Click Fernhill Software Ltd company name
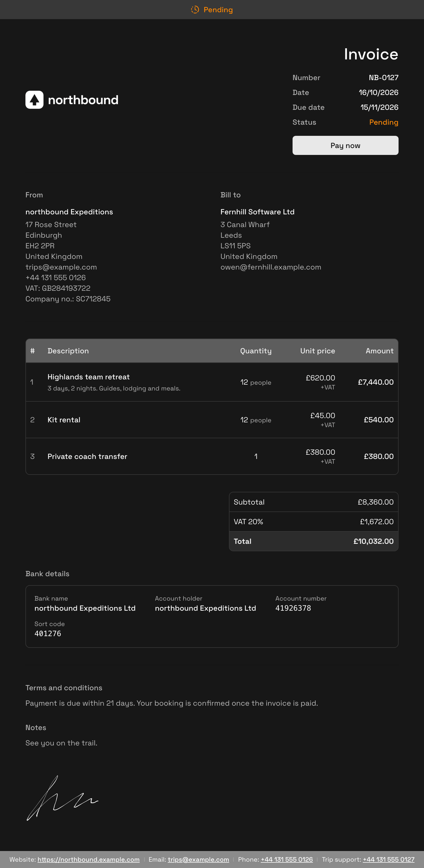424x868 pixels. (x=257, y=212)
